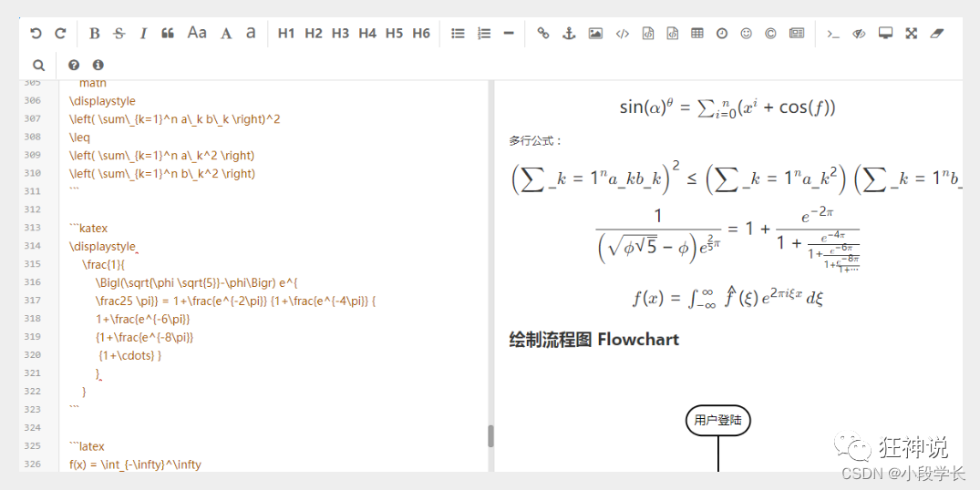Click the {1+\cdots} code line
980x490 pixels.
coord(130,356)
